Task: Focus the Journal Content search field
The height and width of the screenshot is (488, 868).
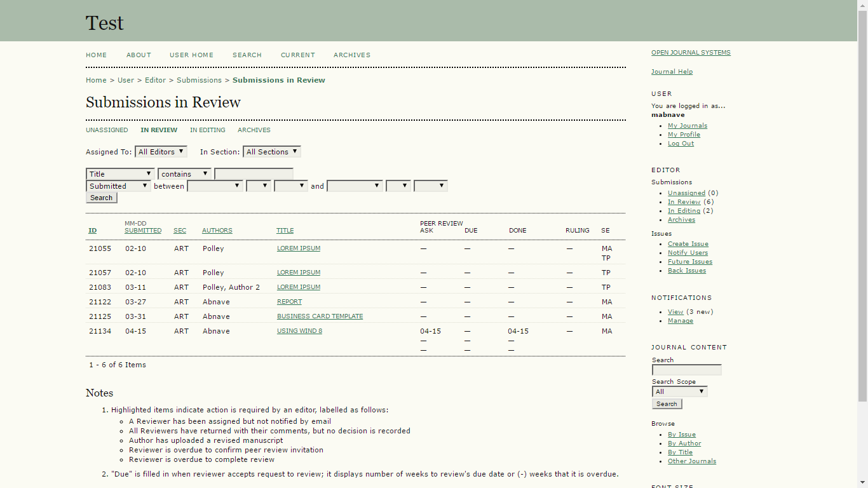Action: (687, 370)
